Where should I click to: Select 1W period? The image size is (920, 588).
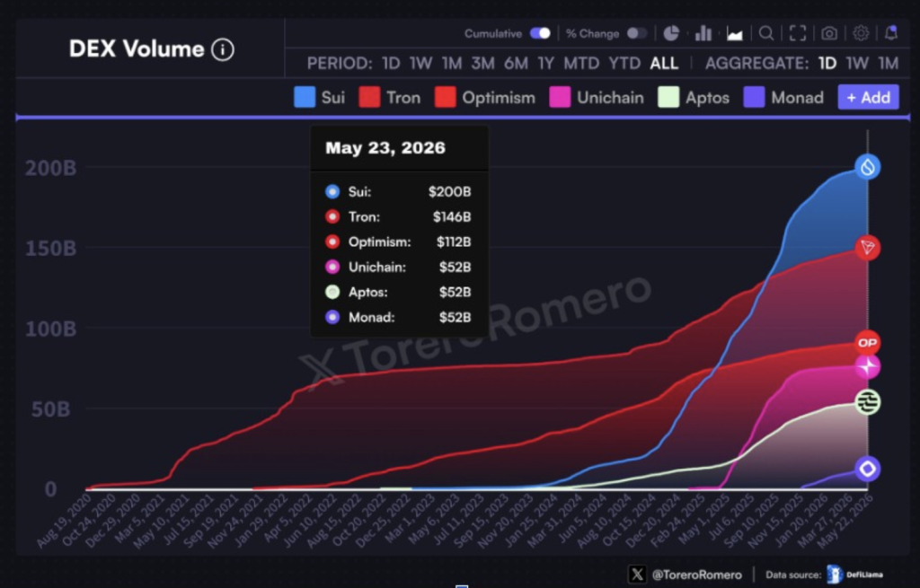click(420, 64)
